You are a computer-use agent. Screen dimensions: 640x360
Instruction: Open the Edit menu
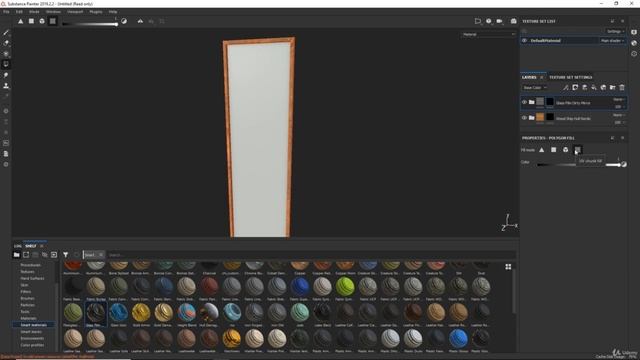[19, 12]
